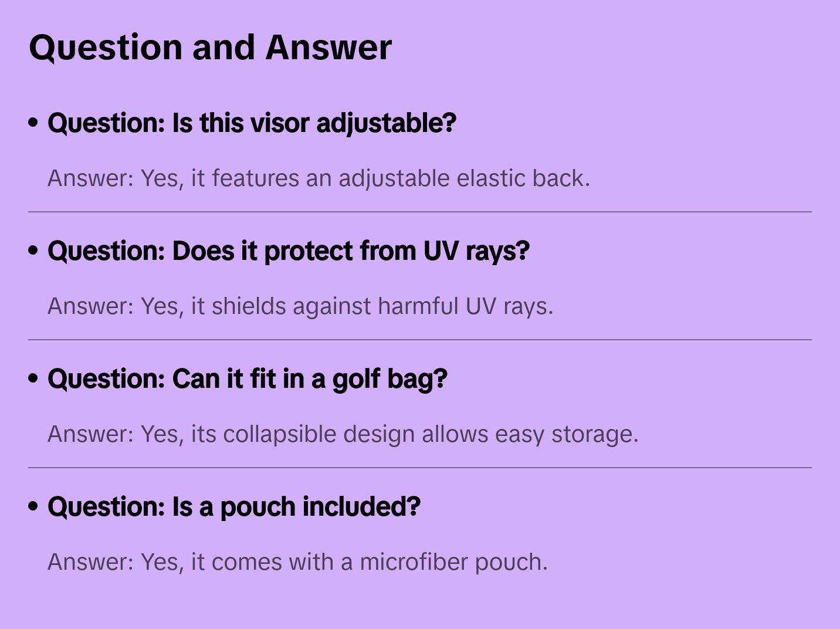Click the bullet beside the visor adjustable question

point(33,123)
